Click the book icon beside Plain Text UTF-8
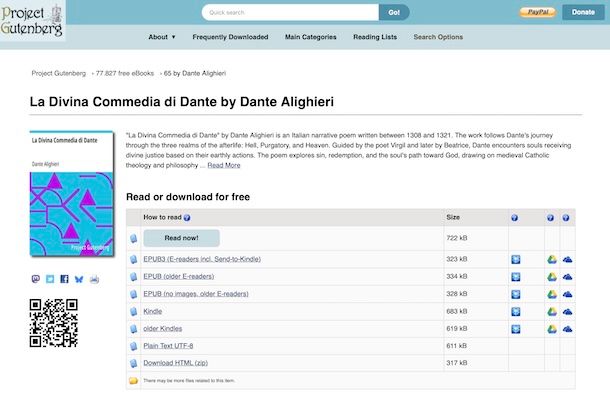 [133, 346]
